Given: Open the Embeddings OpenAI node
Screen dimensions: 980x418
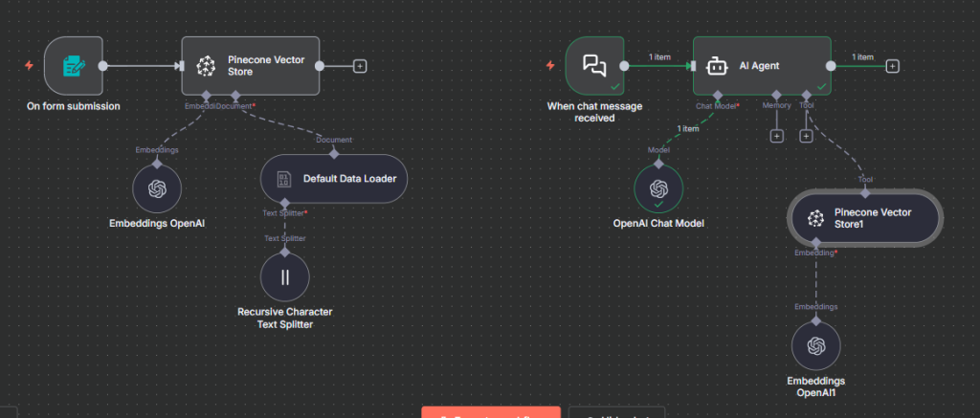Looking at the screenshot, I should (x=158, y=188).
